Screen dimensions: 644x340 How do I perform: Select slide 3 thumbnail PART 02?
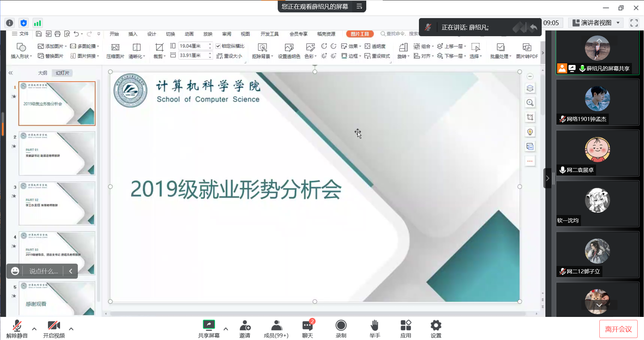(57, 204)
